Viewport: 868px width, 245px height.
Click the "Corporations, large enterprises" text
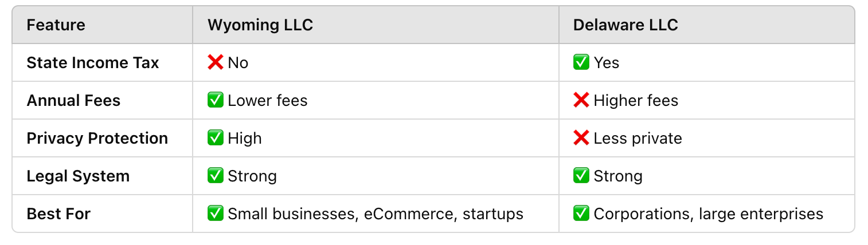pyautogui.click(x=709, y=214)
